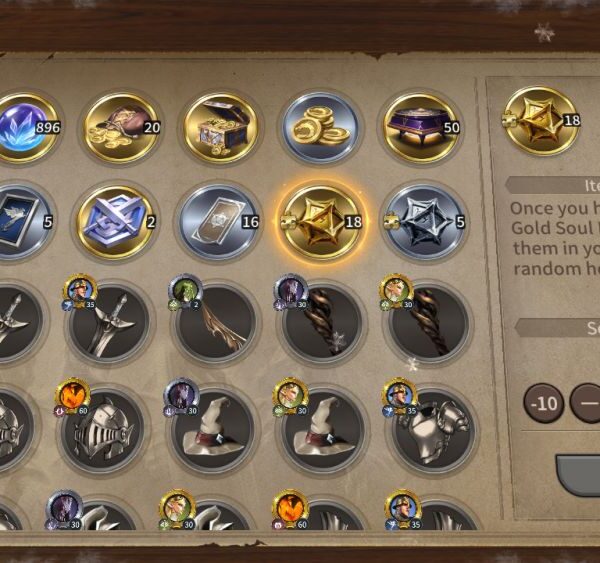Image resolution: width=600 pixels, height=563 pixels.
Task: Click the Gold Soul shard preview in details panel
Action: [x=540, y=121]
